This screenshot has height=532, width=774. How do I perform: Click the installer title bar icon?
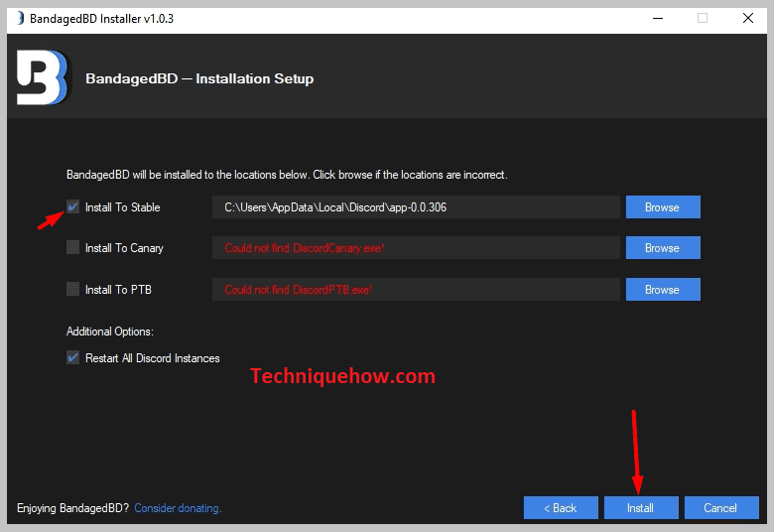(x=20, y=19)
